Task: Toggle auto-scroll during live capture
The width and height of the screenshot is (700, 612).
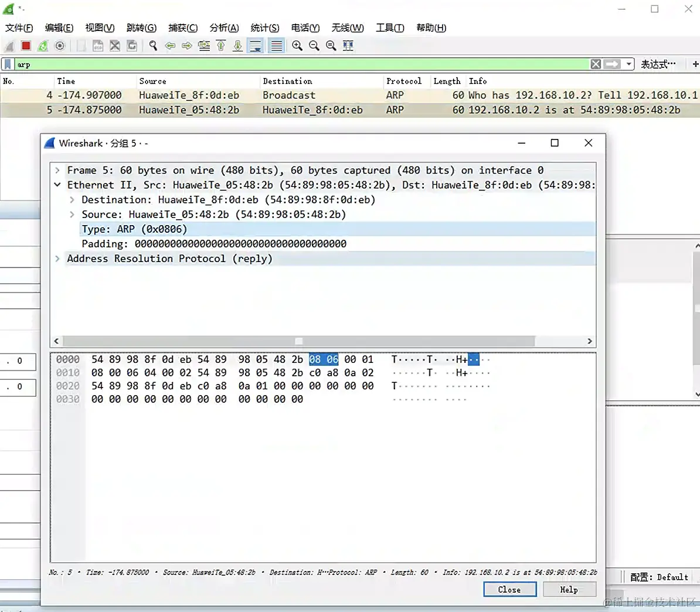Action: (256, 46)
